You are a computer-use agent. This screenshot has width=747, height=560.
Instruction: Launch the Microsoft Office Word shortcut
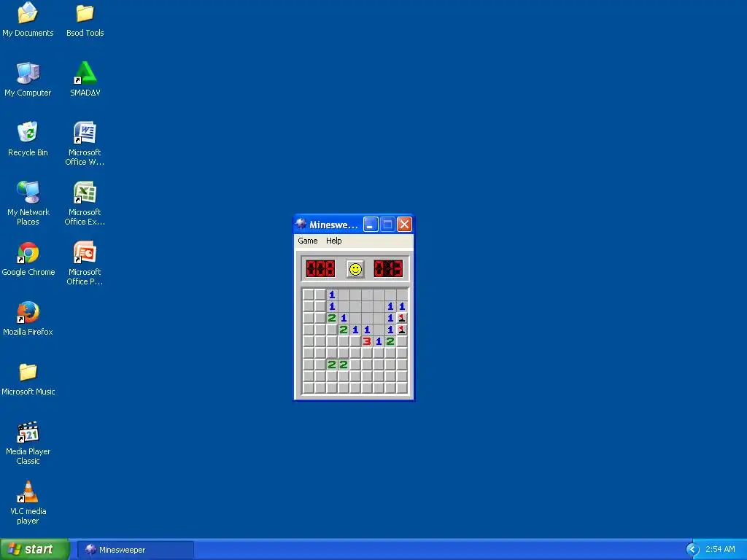coord(85,144)
